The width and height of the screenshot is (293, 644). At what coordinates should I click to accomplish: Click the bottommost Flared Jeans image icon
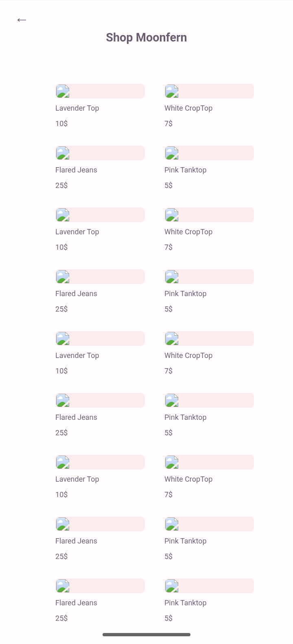pyautogui.click(x=63, y=586)
